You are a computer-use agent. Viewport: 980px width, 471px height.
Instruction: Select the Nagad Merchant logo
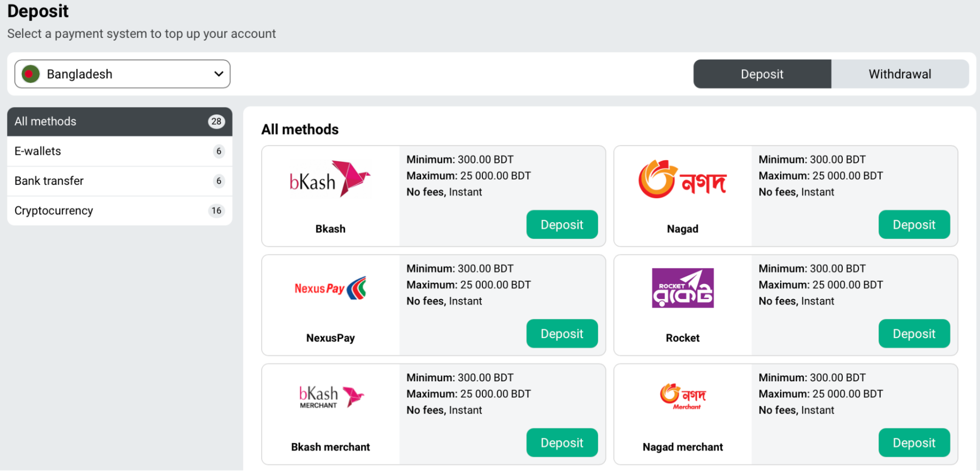pyautogui.click(x=682, y=396)
